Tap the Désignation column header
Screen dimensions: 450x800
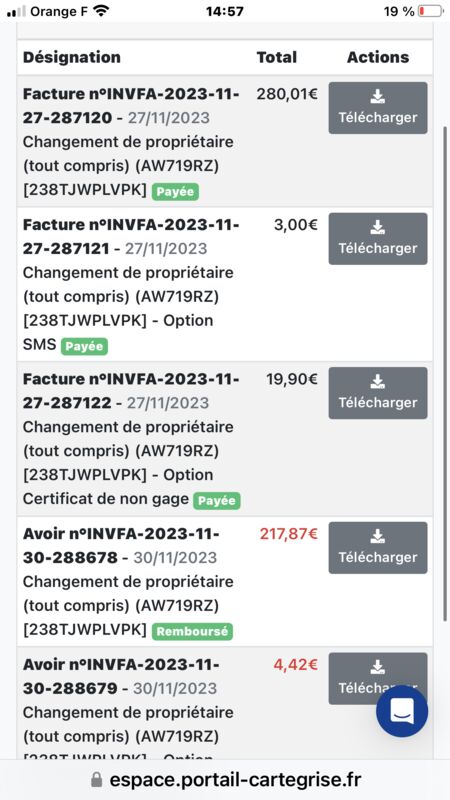point(72,57)
